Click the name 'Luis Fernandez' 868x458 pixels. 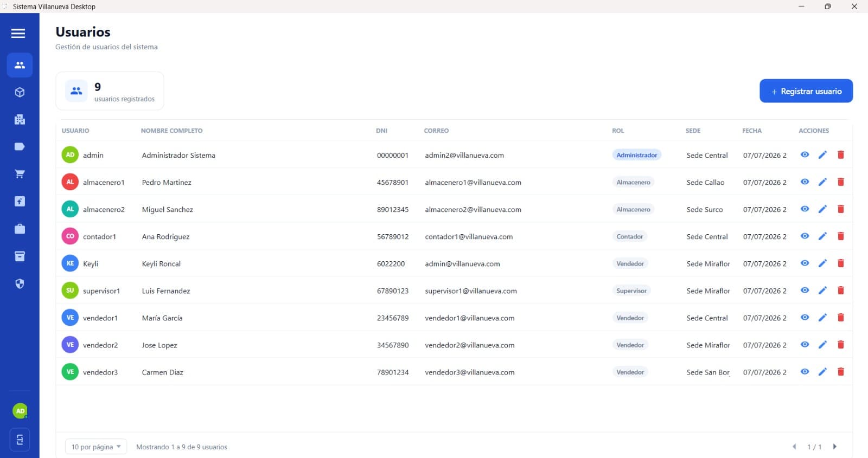click(166, 291)
